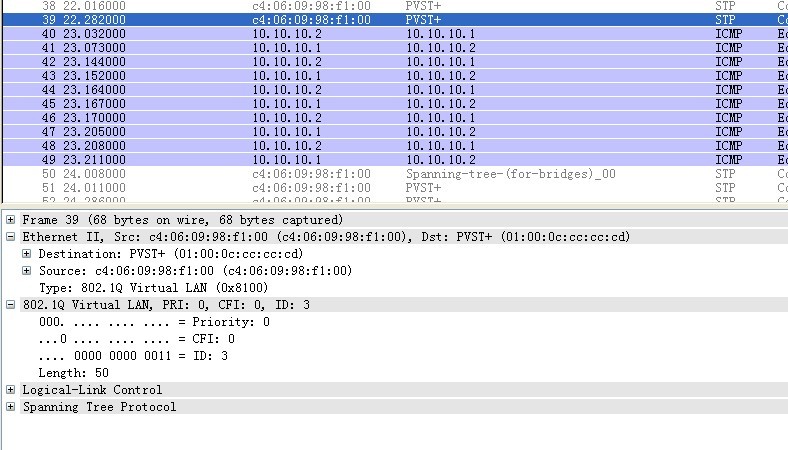Select packet 38 at time 22.016000
The width and height of the screenshot is (788, 450).
click(x=300, y=5)
